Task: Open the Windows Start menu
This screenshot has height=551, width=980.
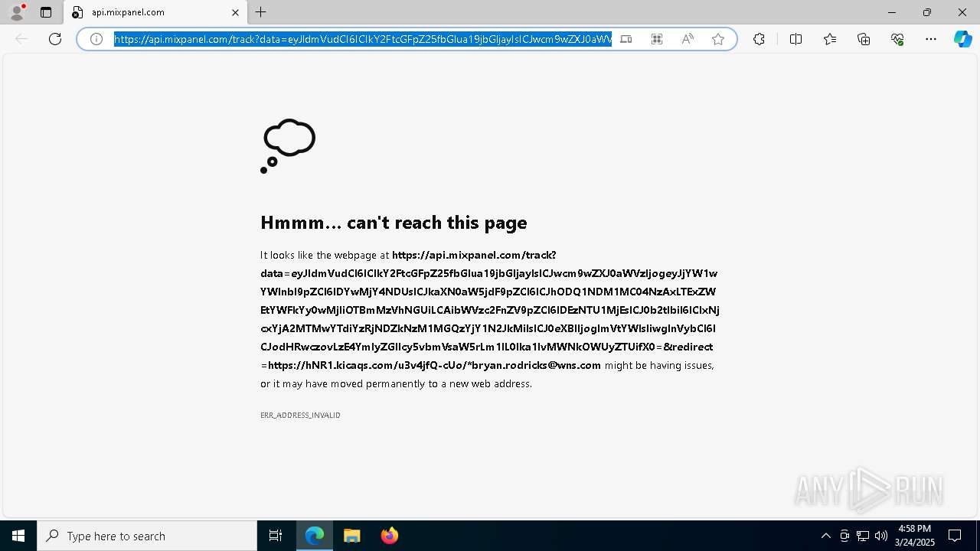Action: (x=18, y=536)
